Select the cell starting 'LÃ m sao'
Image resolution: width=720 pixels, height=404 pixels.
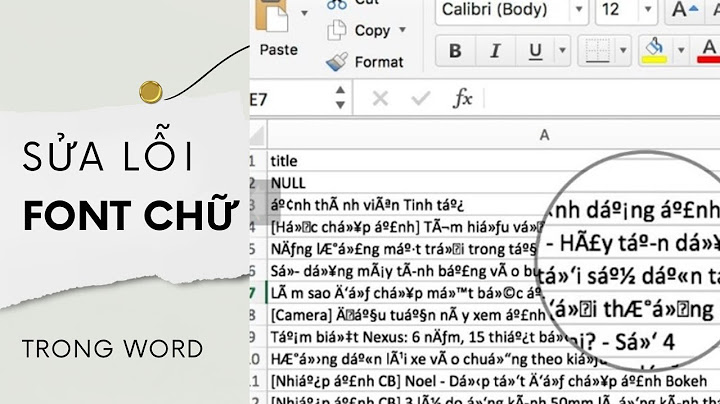pyautogui.click(x=402, y=293)
